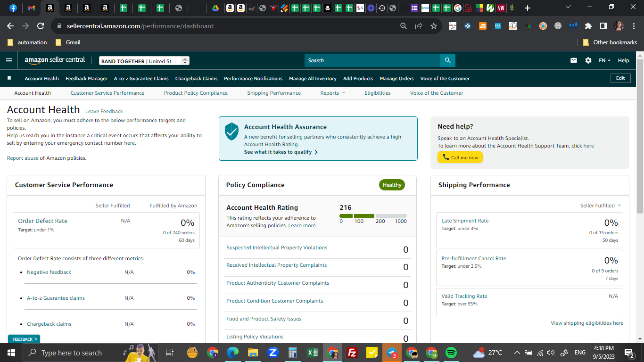Viewport: 644px width, 362px height.
Task: Open the Seller Fulfilled dropdown in Shipping Performance
Action: point(601,206)
